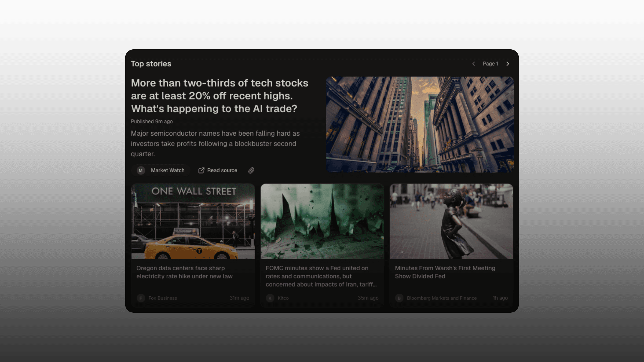The image size is (644, 362).
Task: Click the 'Page 1' indicator
Action: coord(490,64)
